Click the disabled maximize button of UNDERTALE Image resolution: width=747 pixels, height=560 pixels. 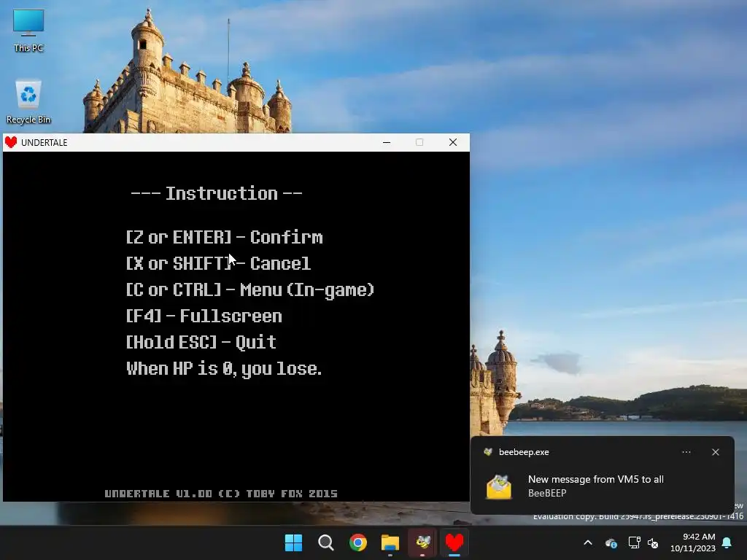tap(419, 142)
